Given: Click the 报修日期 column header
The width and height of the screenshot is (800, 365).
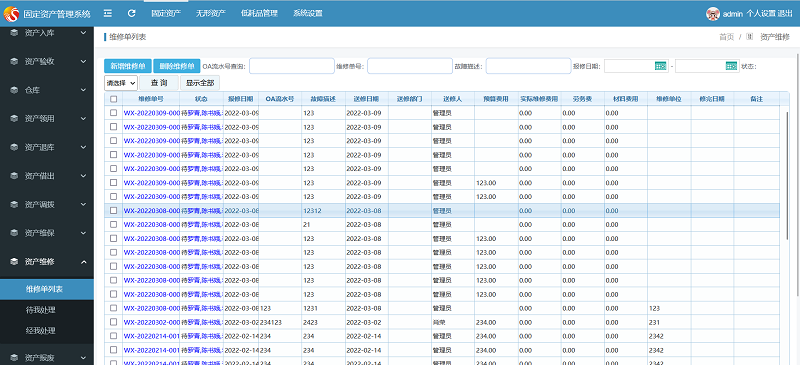Looking at the screenshot, I should click(x=241, y=99).
